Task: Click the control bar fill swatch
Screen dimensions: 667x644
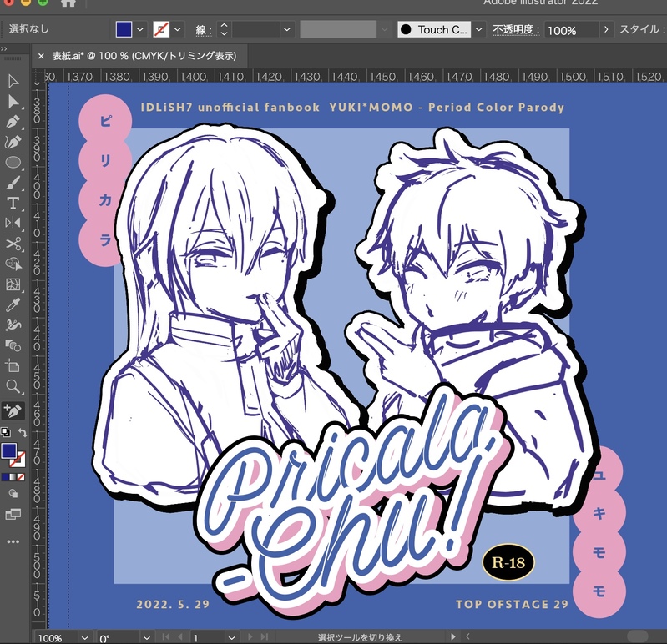Action: pos(124,29)
